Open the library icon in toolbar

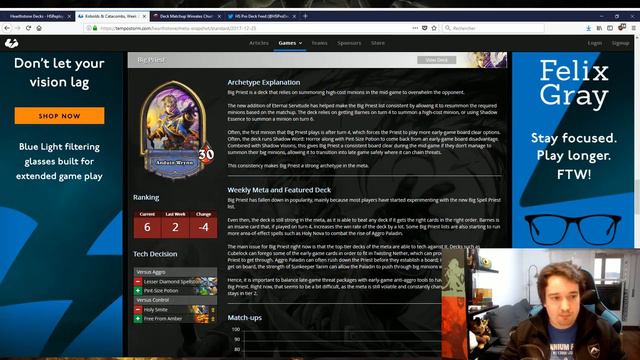(x=599, y=28)
